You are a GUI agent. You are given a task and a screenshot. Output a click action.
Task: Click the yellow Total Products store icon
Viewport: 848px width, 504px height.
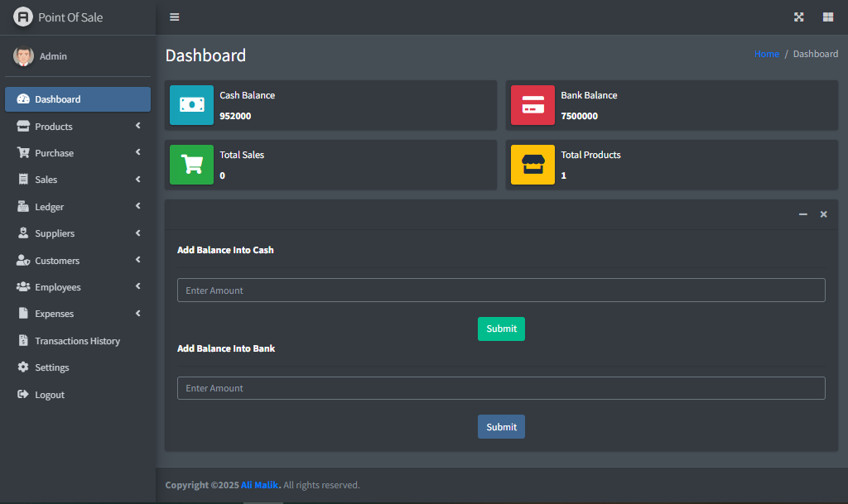[x=532, y=165]
